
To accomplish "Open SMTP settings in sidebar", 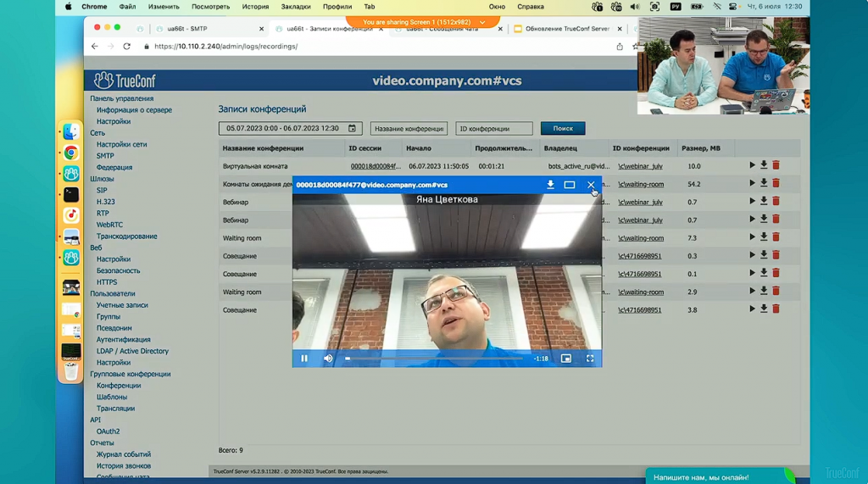I will click(105, 156).
